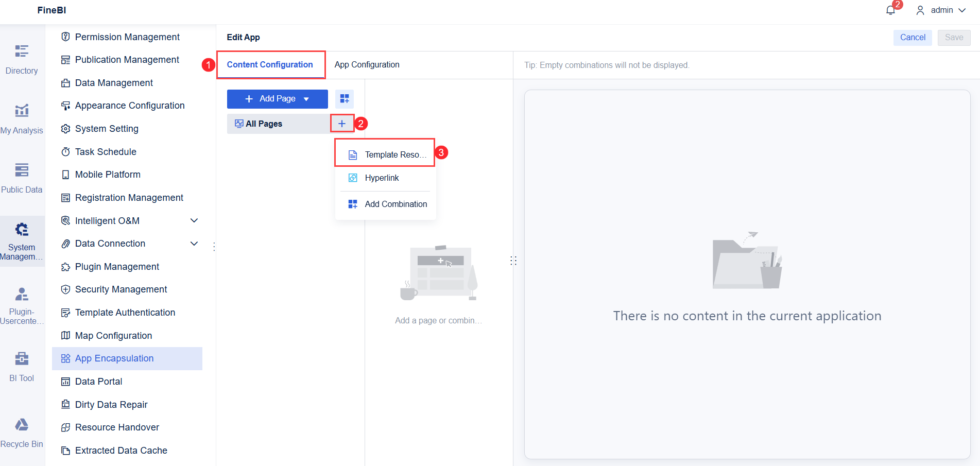
Task: Click the Add Page button
Action: pyautogui.click(x=277, y=99)
